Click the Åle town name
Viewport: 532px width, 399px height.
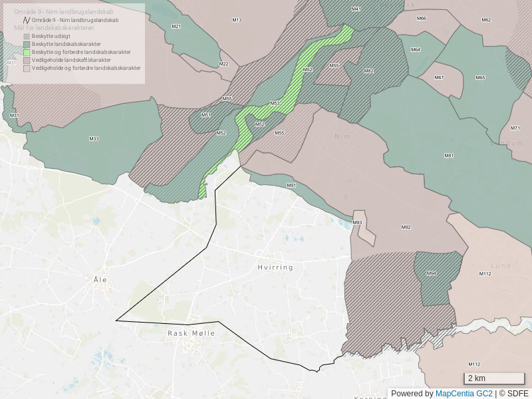click(x=100, y=280)
